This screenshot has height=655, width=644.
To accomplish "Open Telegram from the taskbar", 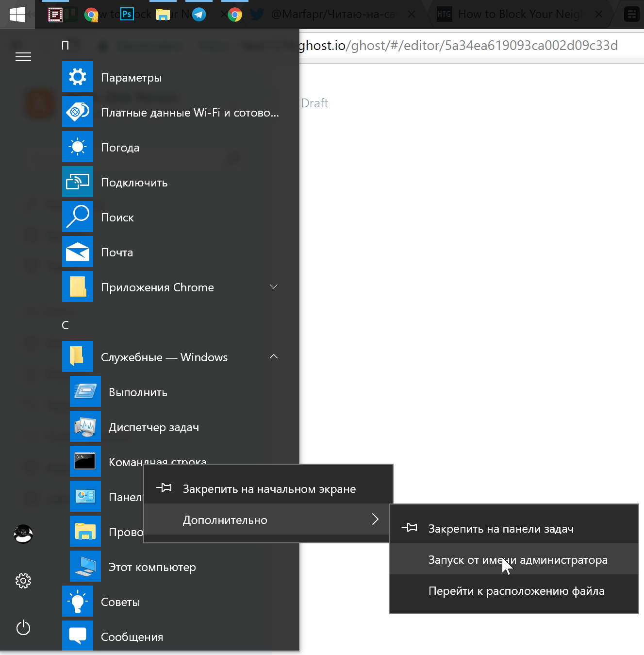I will (199, 14).
